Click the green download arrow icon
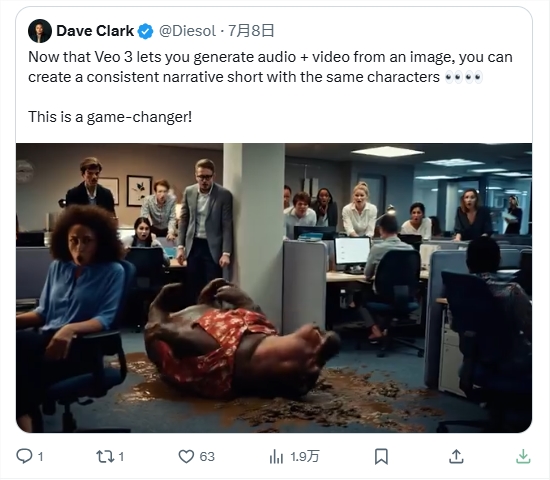Image resolution: width=550 pixels, height=480 pixels. [523, 456]
